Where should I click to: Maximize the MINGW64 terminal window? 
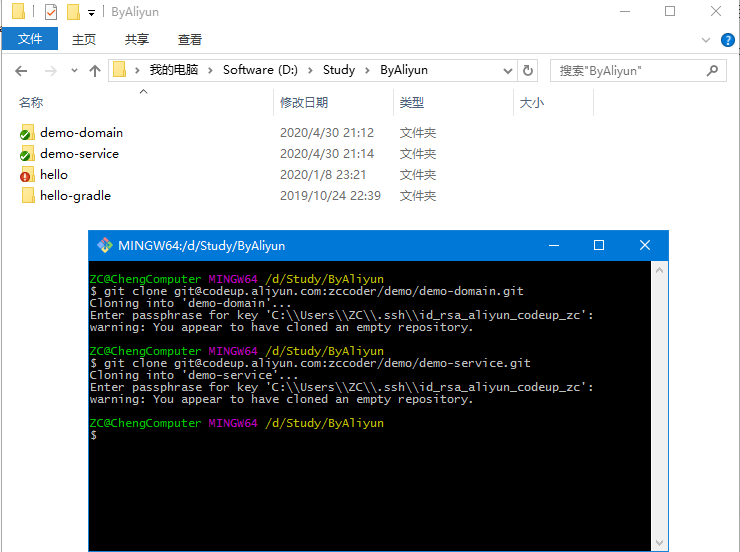tap(599, 245)
